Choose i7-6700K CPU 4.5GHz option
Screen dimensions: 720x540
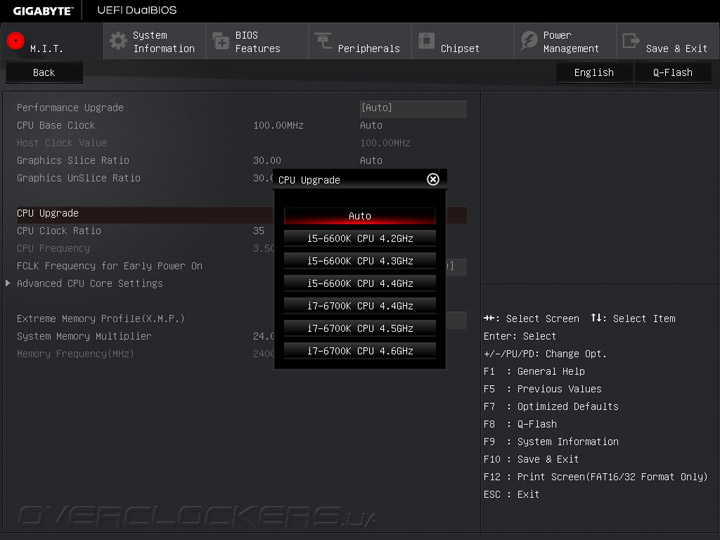[360, 328]
